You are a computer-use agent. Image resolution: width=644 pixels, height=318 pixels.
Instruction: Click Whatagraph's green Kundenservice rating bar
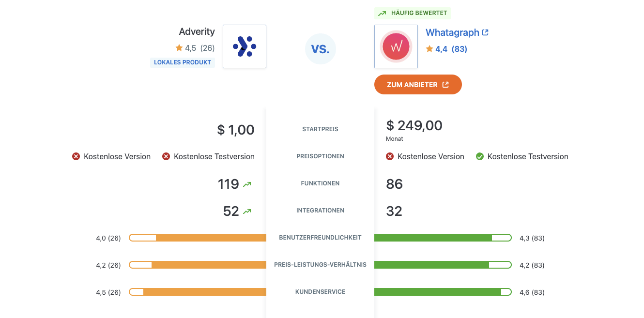tap(443, 292)
